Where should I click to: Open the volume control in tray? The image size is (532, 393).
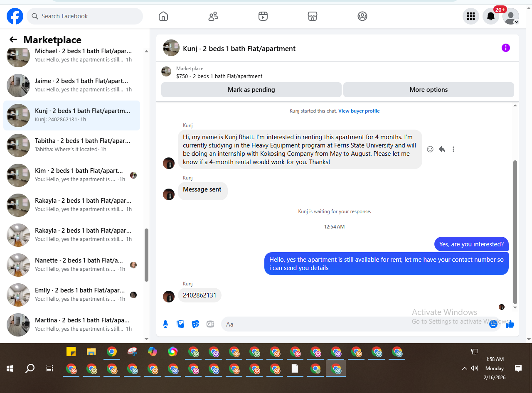(x=475, y=368)
